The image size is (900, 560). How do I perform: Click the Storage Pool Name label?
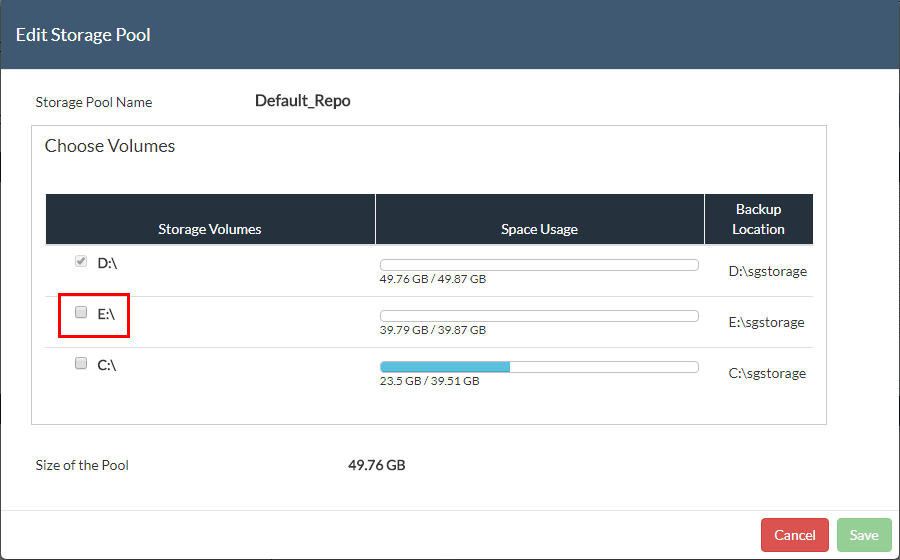pos(94,102)
